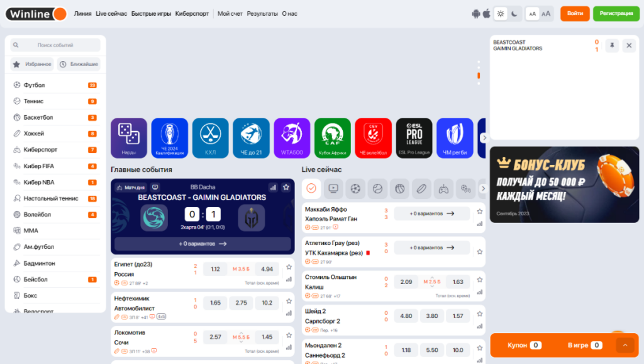Click the Android app download icon
The image size is (644, 364).
tap(475, 14)
